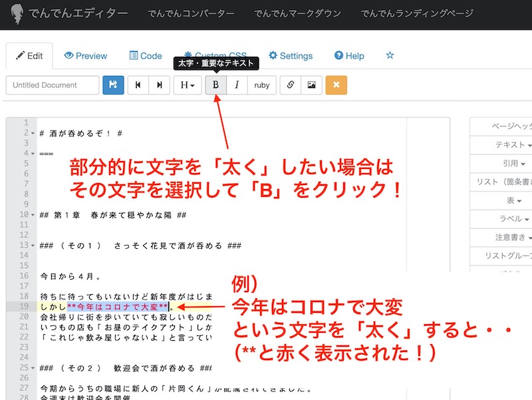Apply italic with the I button
The width and height of the screenshot is (532, 400).
[237, 85]
